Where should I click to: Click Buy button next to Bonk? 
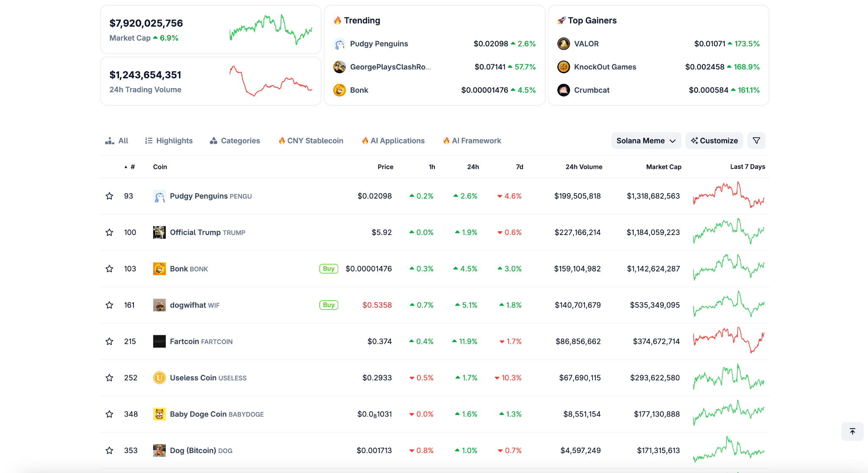tap(328, 269)
